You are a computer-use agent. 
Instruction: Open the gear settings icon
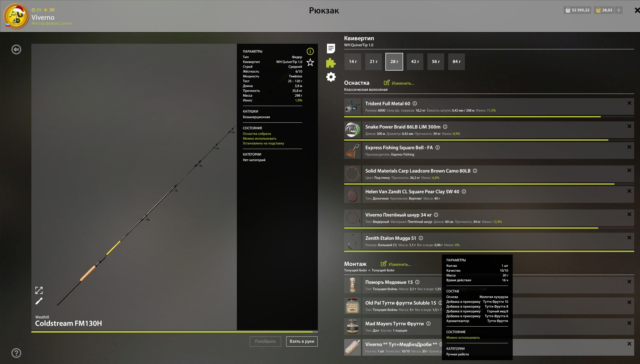point(331,77)
